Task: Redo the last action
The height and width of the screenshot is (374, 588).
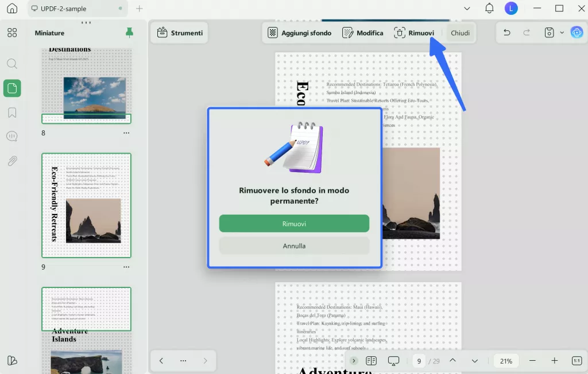Action: pos(527,33)
